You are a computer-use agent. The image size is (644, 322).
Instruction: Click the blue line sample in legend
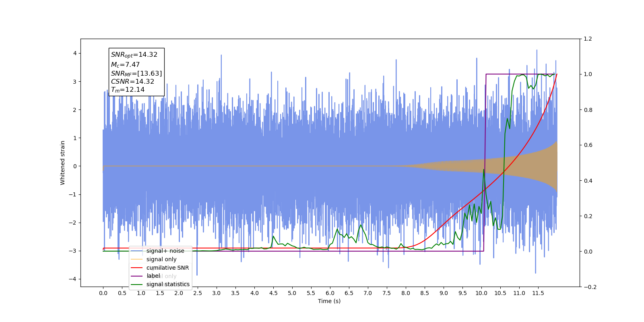coord(137,251)
